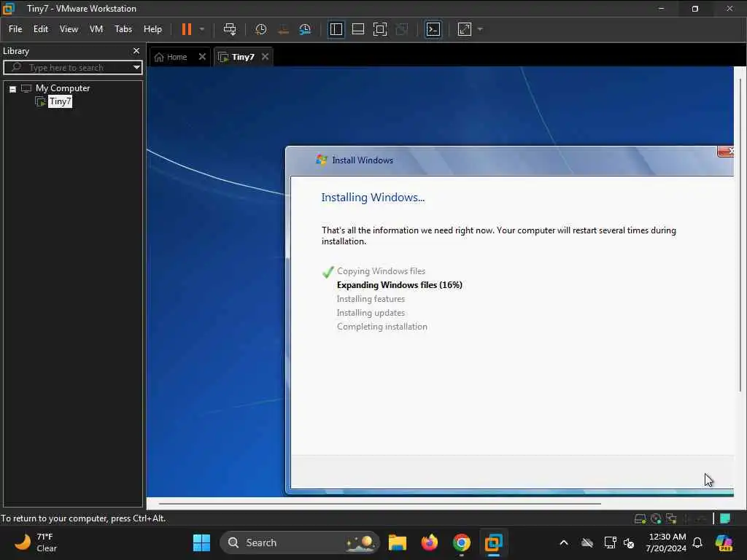The width and height of the screenshot is (747, 560).
Task: Click the Library search input field
Action: 68,67
